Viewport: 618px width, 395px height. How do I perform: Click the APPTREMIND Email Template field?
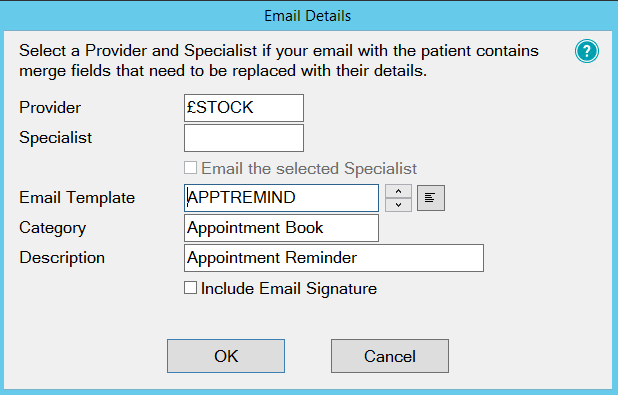click(281, 198)
